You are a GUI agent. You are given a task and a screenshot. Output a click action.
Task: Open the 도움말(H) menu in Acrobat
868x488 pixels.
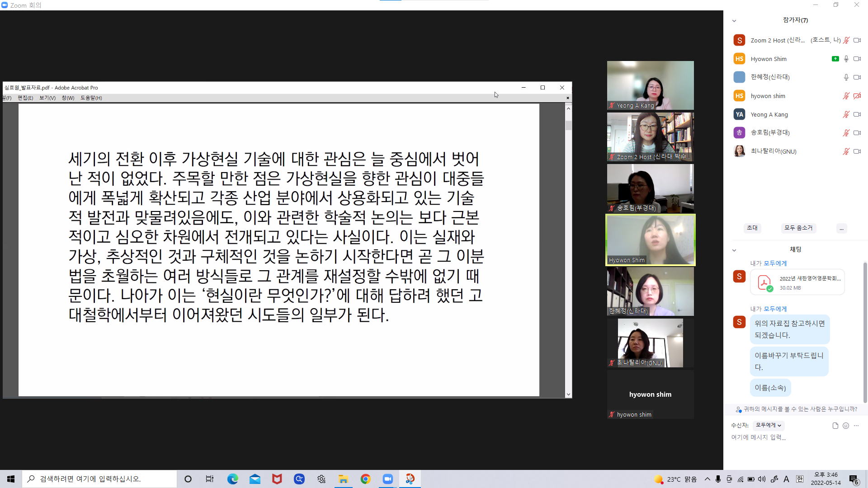pyautogui.click(x=91, y=98)
